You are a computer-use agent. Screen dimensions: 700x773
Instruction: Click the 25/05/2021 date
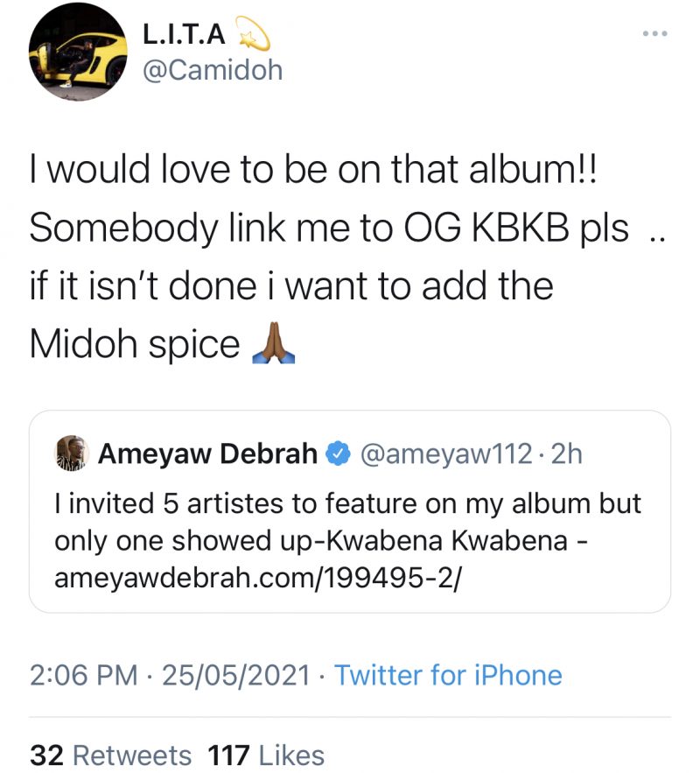tap(236, 675)
